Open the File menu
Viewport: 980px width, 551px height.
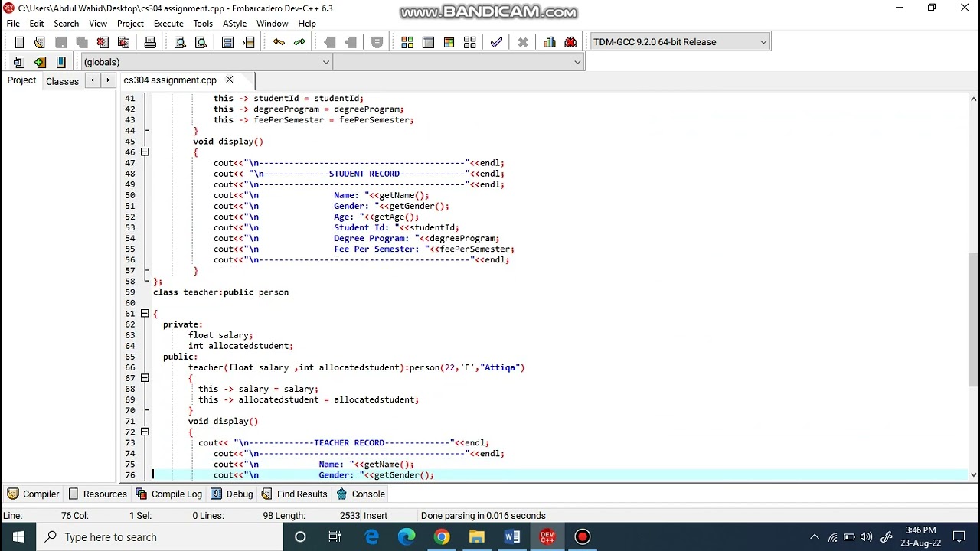[x=13, y=24]
